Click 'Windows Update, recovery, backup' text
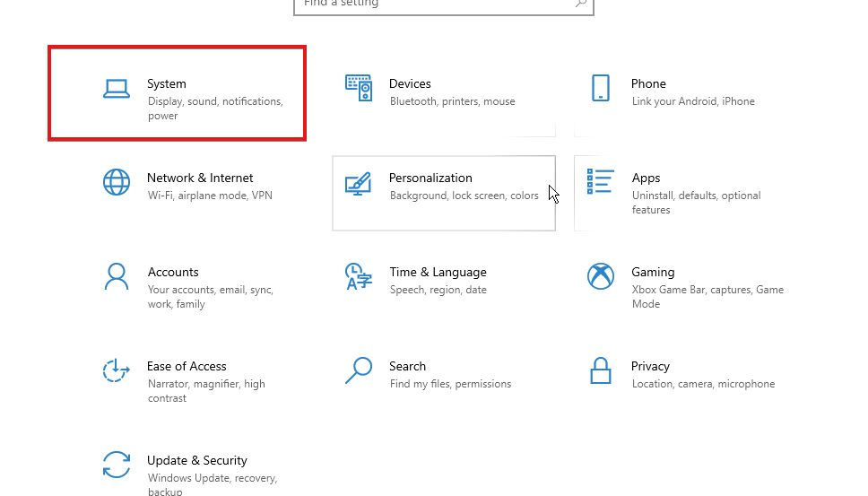 click(x=212, y=483)
